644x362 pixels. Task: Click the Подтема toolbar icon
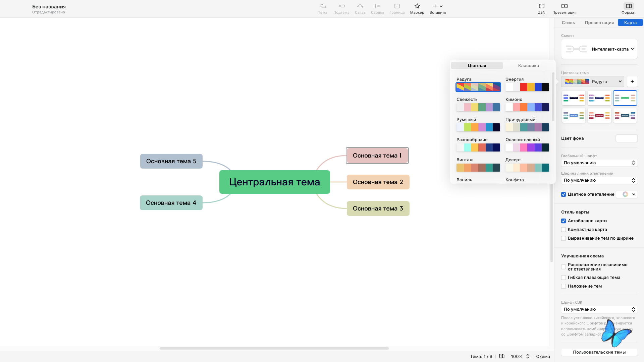point(341,6)
